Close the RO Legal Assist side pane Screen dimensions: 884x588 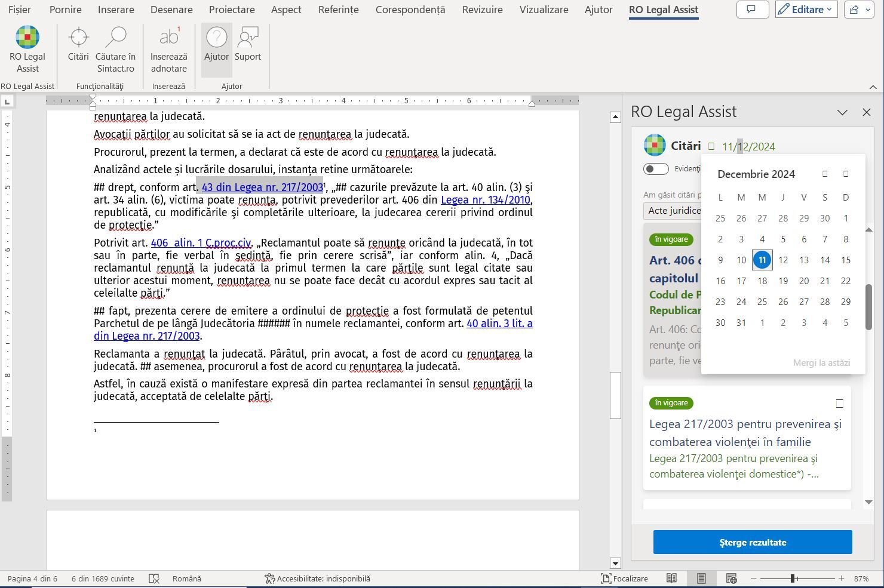[x=867, y=112]
